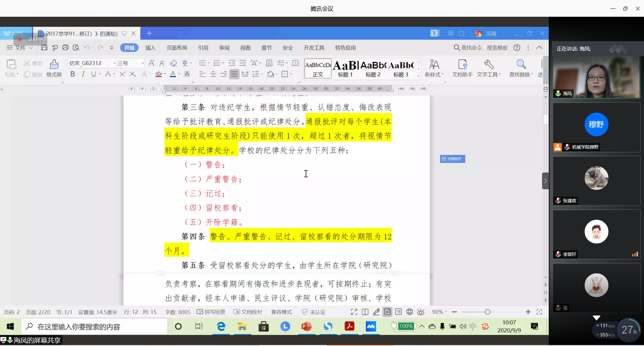Click the clear formatting eraser icon
The width and height of the screenshot is (644, 346).
(173, 63)
